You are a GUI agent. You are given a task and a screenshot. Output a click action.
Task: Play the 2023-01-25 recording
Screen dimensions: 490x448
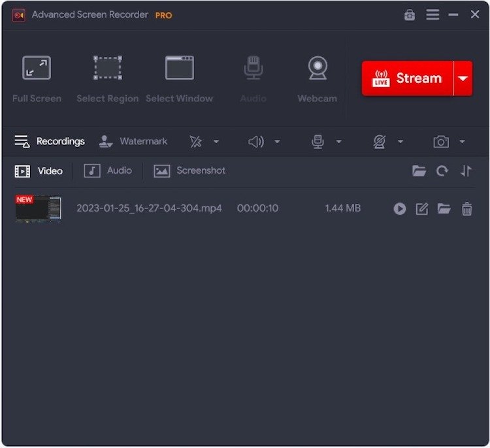coord(400,209)
